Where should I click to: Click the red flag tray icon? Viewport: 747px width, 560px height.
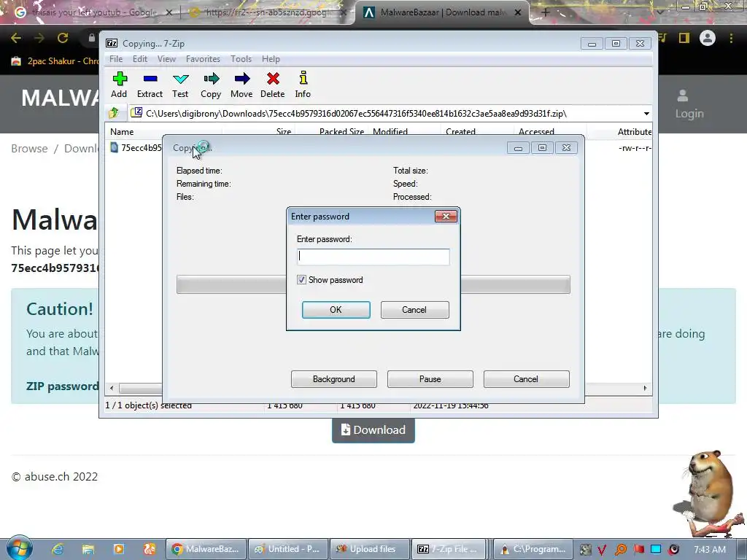coord(639,549)
